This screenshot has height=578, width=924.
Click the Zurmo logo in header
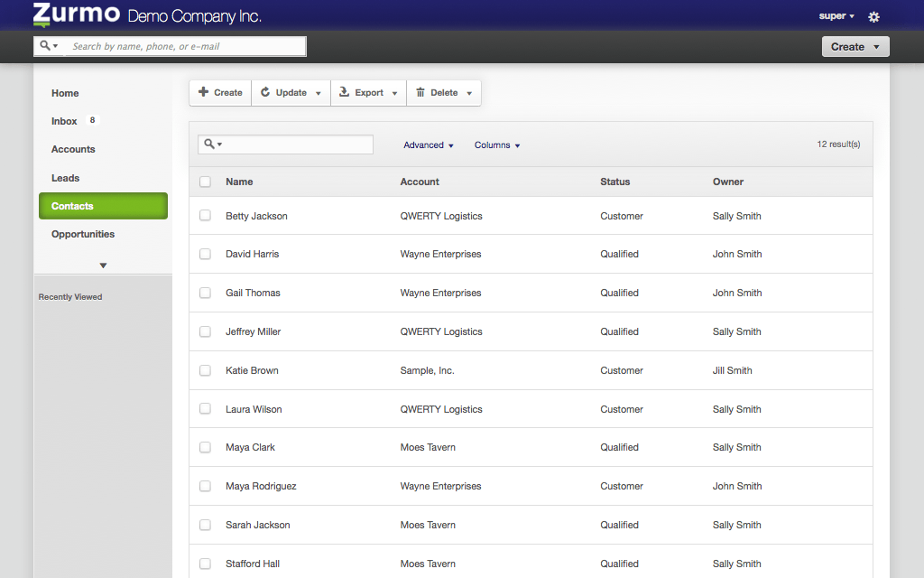click(76, 15)
